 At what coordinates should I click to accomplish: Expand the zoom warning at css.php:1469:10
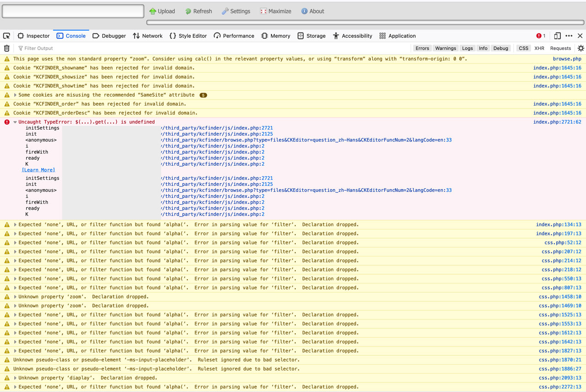click(16, 305)
